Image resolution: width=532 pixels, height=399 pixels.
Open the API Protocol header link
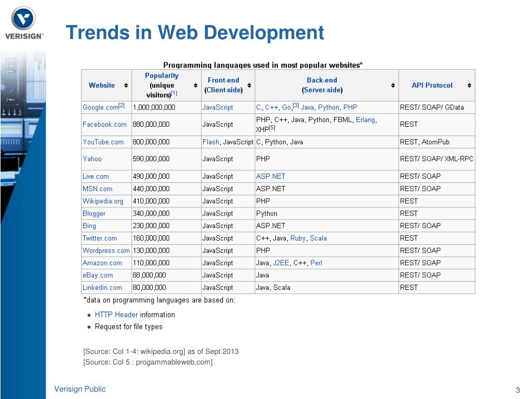coord(432,86)
